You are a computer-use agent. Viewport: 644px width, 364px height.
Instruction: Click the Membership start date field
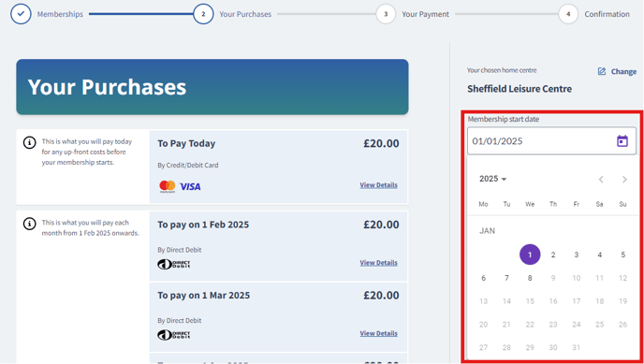(x=551, y=141)
